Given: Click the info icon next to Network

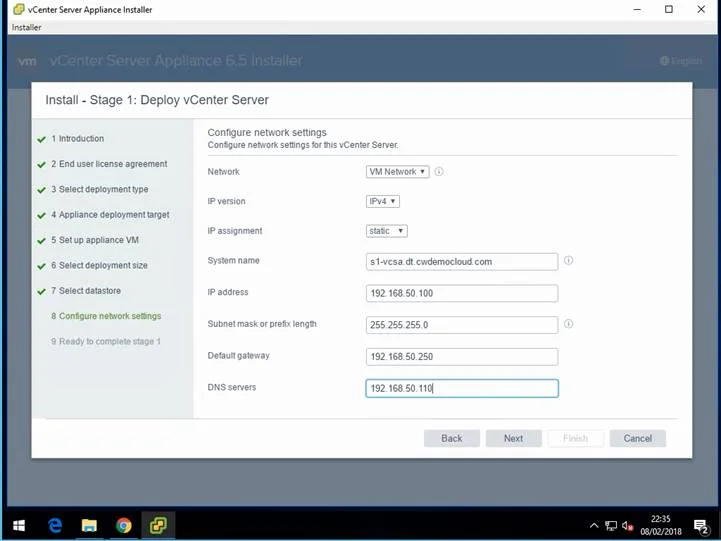Looking at the screenshot, I should [x=439, y=172].
